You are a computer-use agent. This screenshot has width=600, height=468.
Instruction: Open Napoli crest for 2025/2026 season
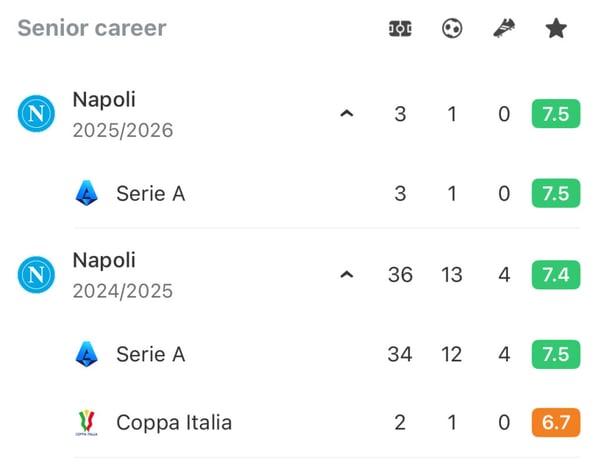coord(36,114)
